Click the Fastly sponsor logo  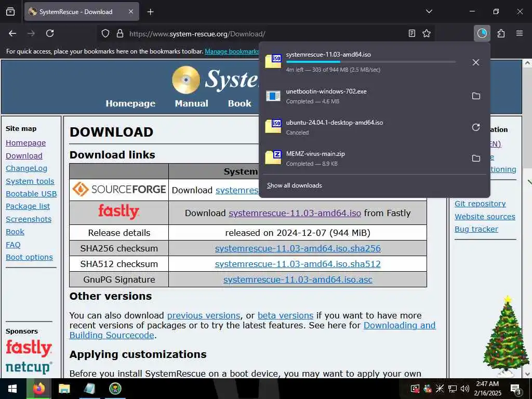[29, 348]
